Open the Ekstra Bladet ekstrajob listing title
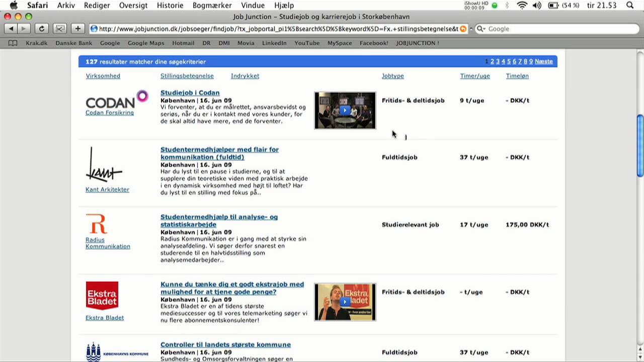 [x=232, y=288]
